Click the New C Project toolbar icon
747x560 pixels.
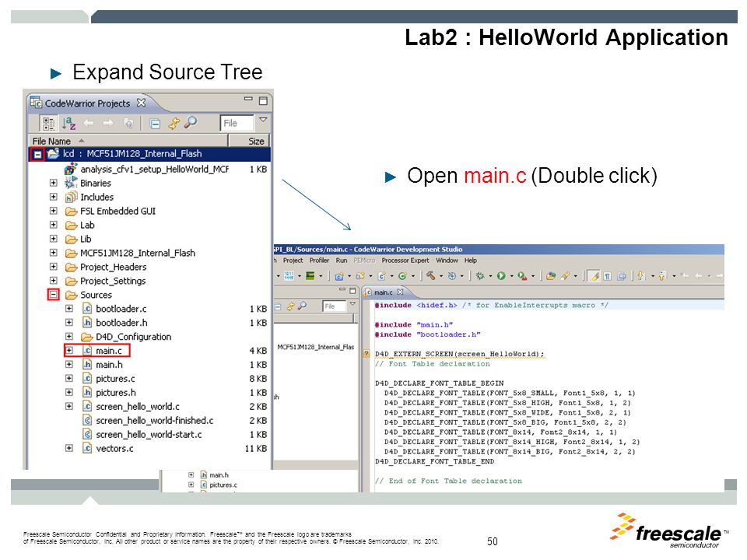(339, 275)
